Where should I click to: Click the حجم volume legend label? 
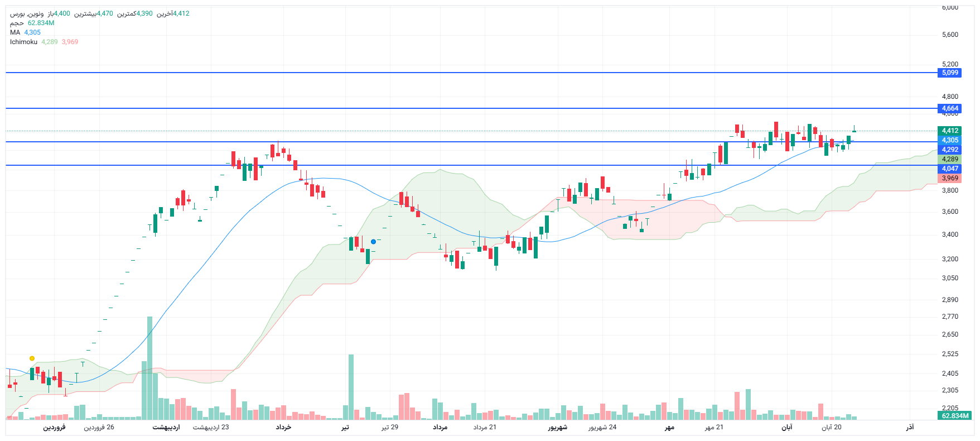click(x=17, y=23)
